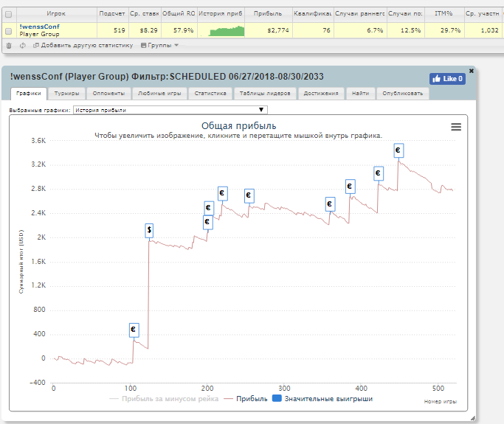Image resolution: width=504 pixels, height=424 pixels.
Task: Click Добавить другую статистику link
Action: (x=83, y=45)
